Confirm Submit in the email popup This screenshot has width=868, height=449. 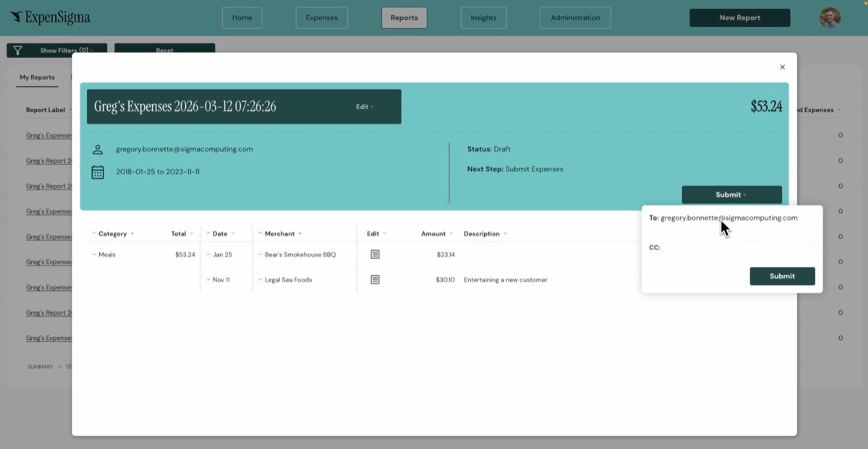click(x=782, y=276)
